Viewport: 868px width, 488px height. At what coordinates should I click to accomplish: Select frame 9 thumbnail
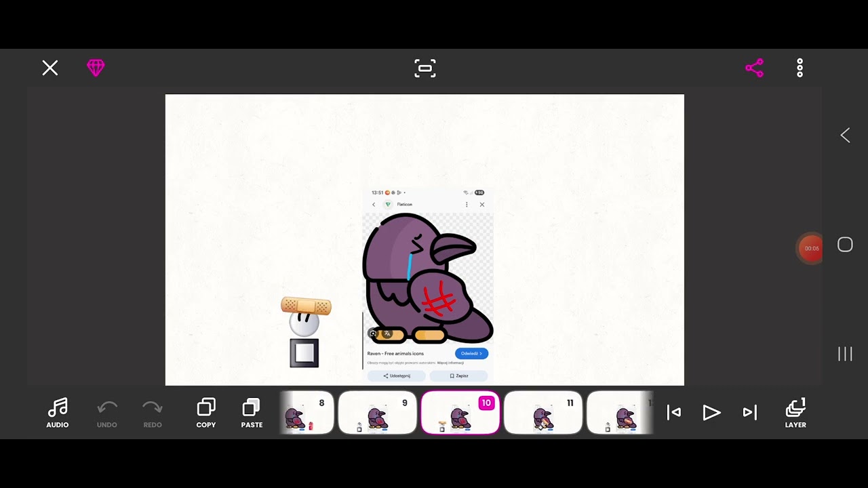point(378,412)
